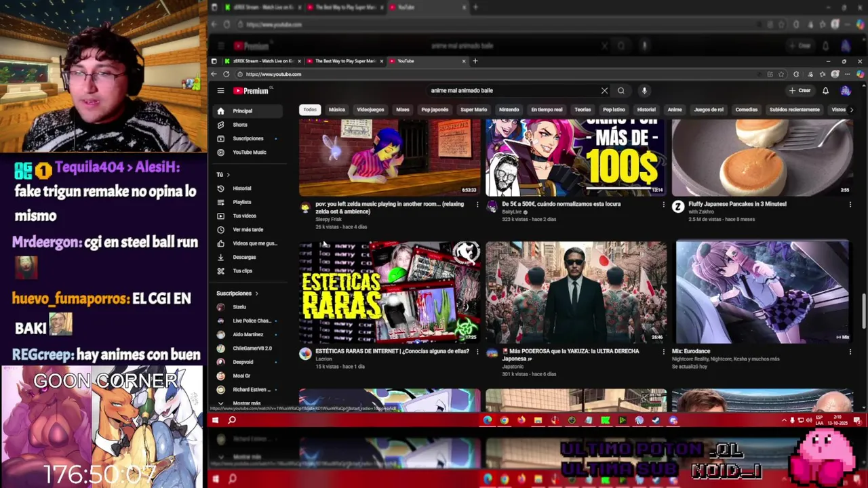Open Shorts from the sidebar
This screenshot has width=868, height=488.
pyautogui.click(x=247, y=125)
